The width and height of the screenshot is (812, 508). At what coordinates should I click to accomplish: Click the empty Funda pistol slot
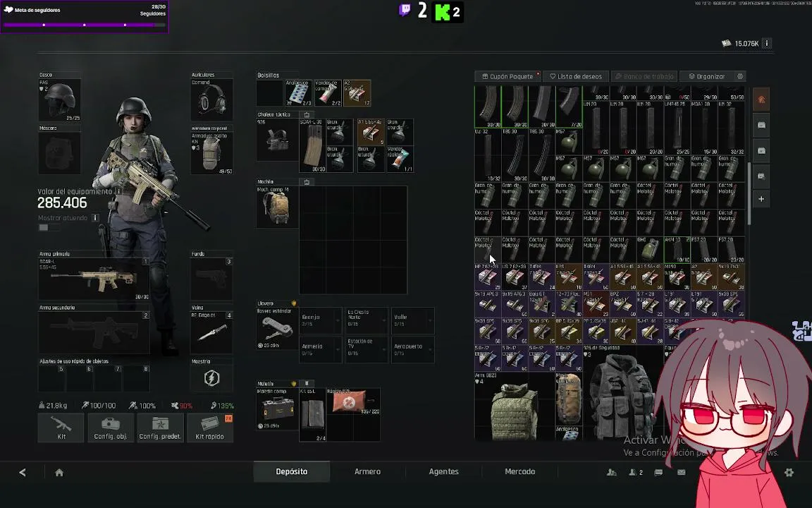[x=211, y=279]
